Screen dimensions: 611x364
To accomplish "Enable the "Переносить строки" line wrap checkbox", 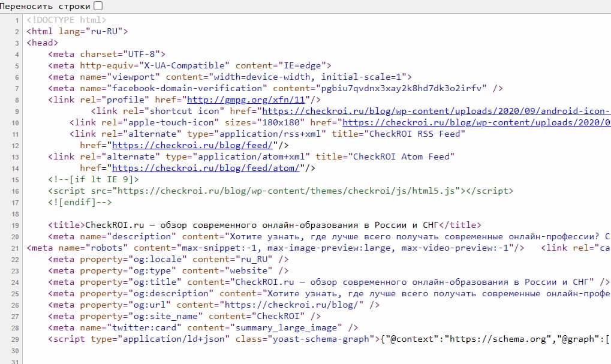I will tap(98, 6).
